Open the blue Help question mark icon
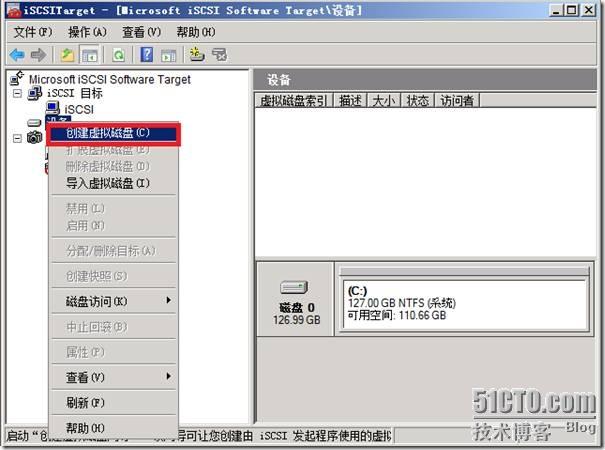 (147, 54)
